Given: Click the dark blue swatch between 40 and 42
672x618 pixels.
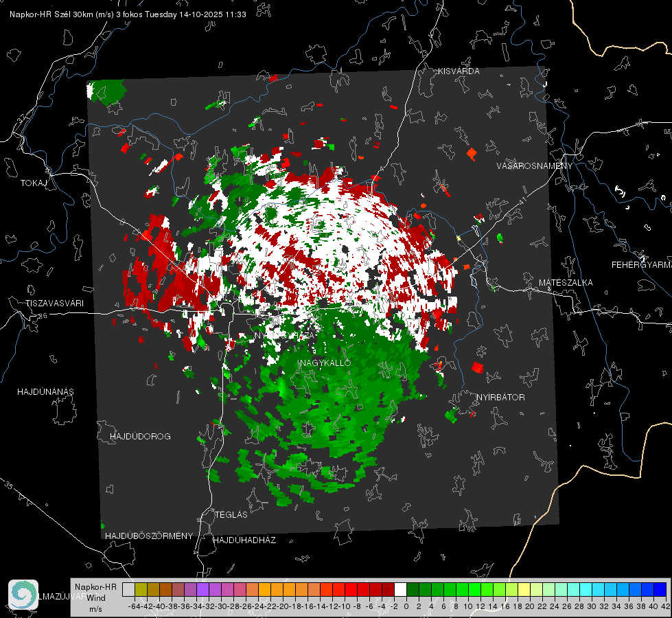Looking at the screenshot, I should pos(660,589).
